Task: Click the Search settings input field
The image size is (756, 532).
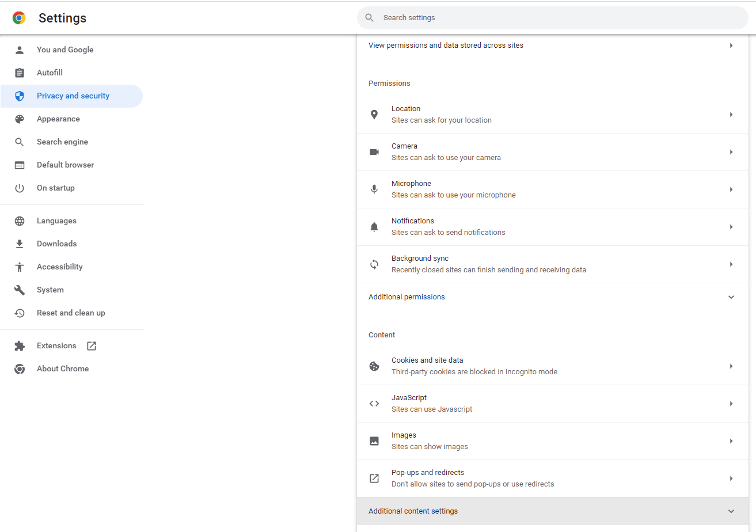Action: (x=553, y=18)
